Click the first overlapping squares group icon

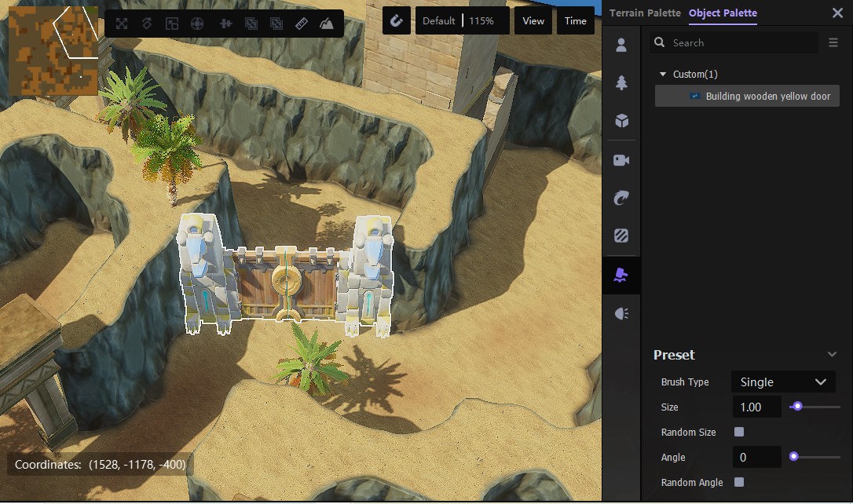(251, 24)
